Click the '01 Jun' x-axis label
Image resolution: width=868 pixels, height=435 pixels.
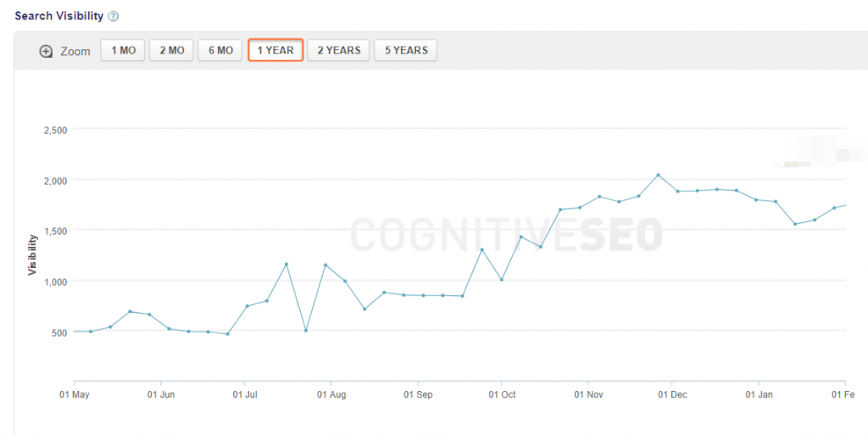(x=161, y=394)
